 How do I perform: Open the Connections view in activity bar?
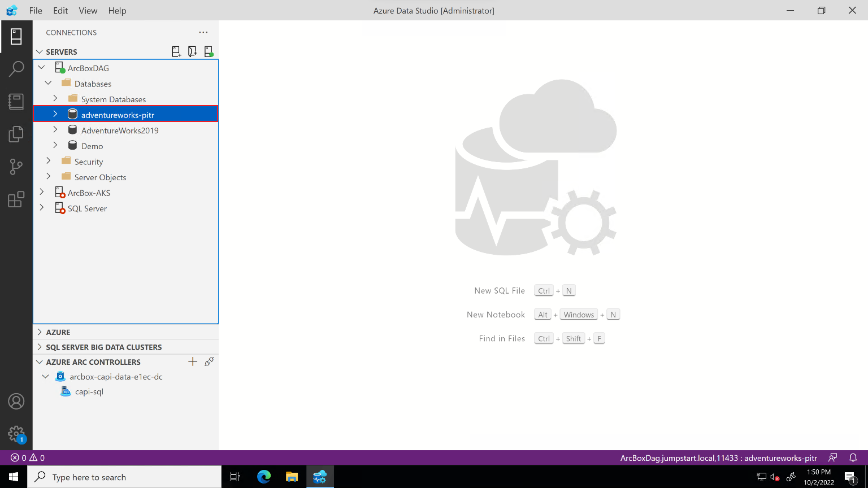[x=16, y=36]
